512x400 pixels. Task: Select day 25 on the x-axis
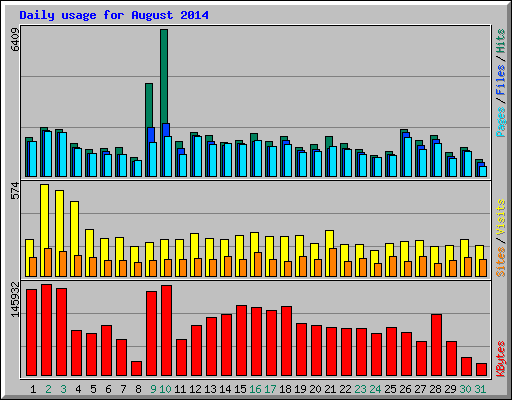[x=390, y=389]
